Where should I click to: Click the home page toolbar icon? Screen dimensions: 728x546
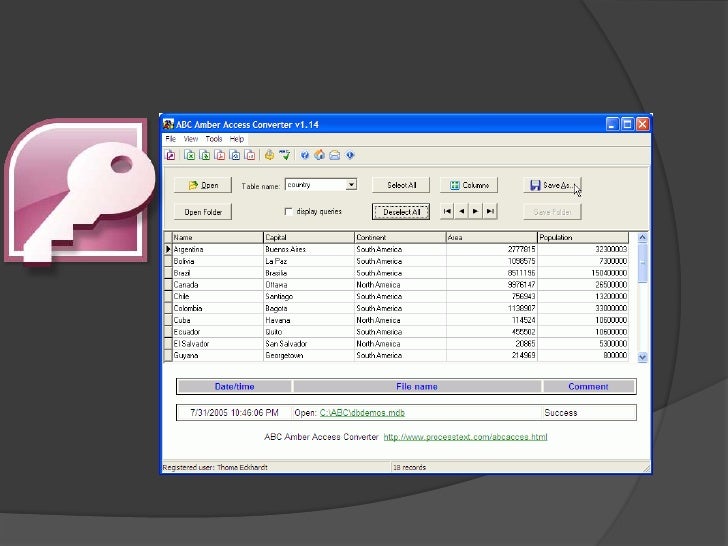click(319, 155)
